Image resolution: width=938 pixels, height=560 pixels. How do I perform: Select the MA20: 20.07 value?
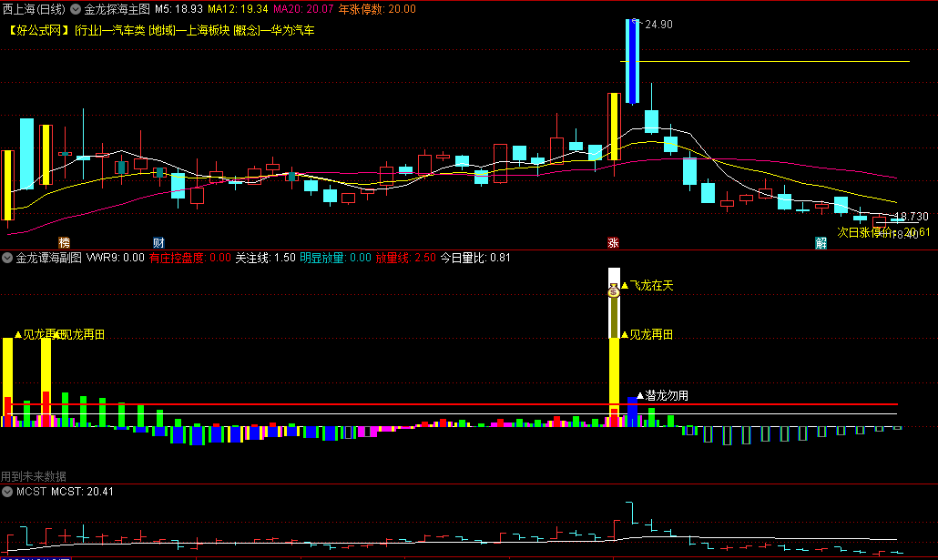302,10
